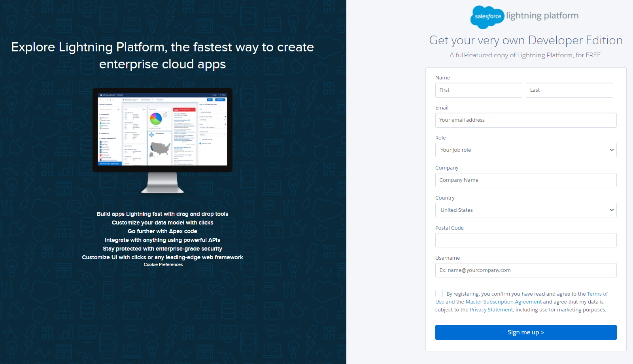This screenshot has height=364, width=633.
Task: Click the 'Explore Lightning Platform' headline
Action: [x=163, y=56]
